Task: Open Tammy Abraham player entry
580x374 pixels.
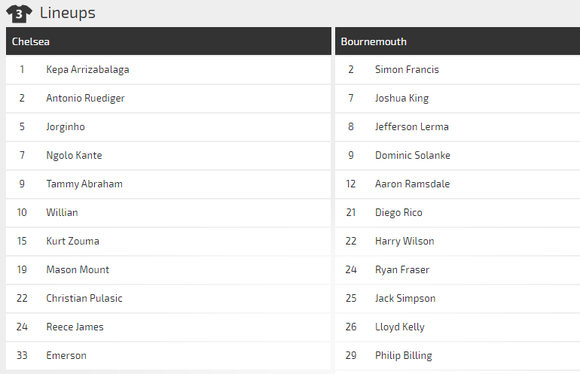Action: (x=84, y=184)
